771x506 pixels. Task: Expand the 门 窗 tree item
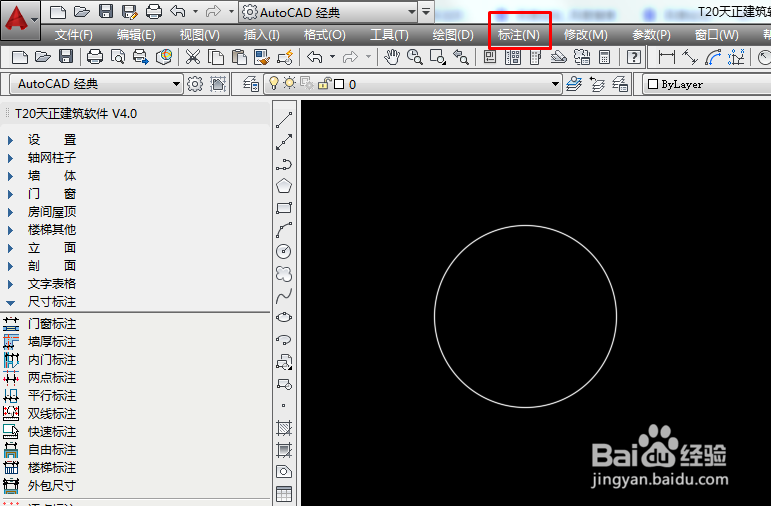[x=10, y=194]
